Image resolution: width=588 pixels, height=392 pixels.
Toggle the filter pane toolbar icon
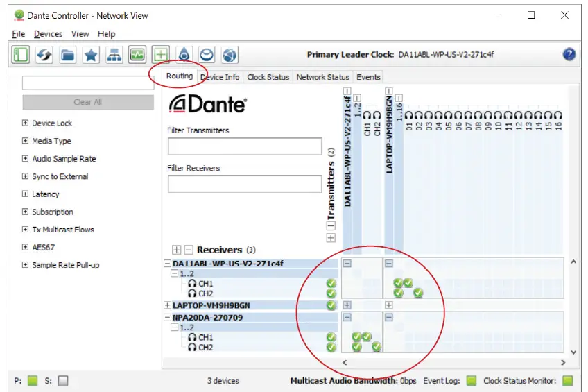(21, 55)
